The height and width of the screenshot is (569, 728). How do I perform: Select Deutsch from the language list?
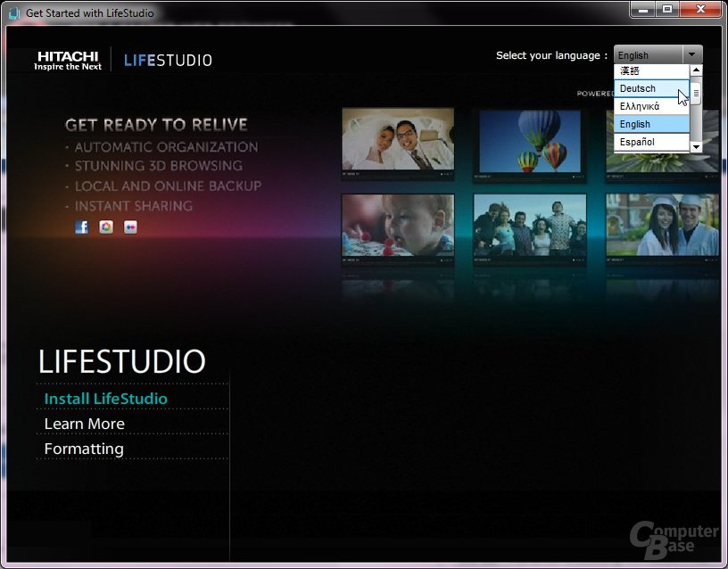tap(651, 88)
